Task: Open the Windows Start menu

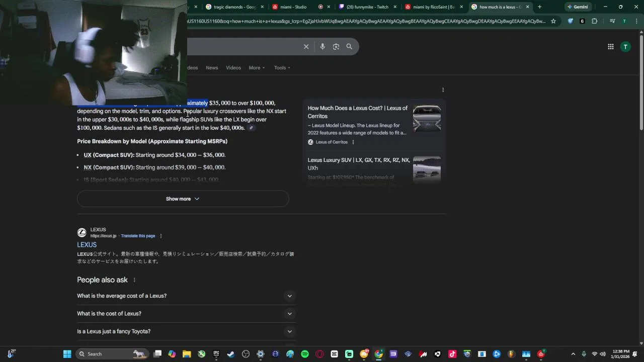Action: pos(67,354)
